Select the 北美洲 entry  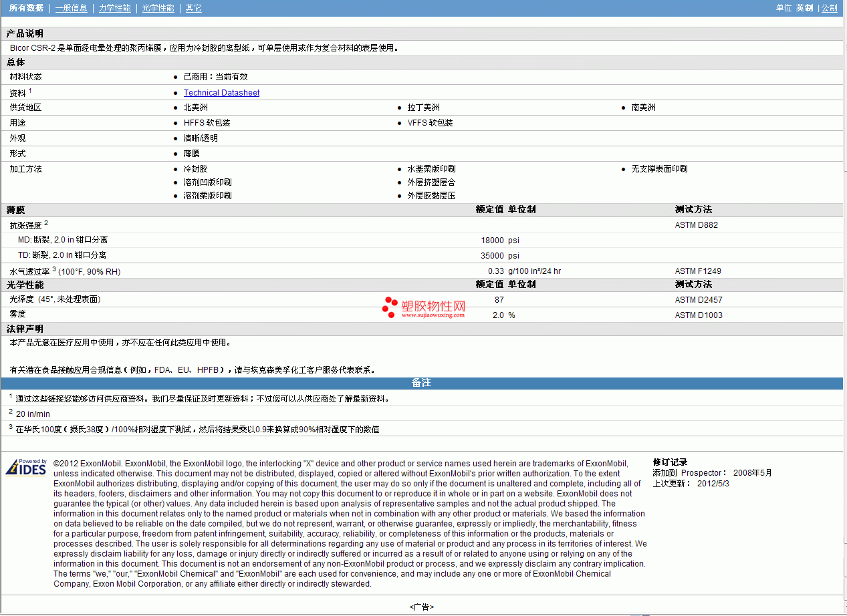point(196,108)
